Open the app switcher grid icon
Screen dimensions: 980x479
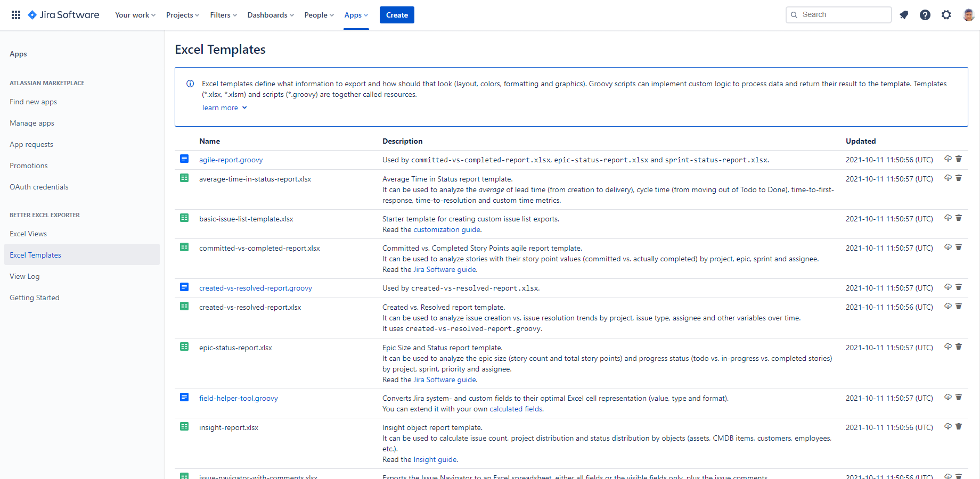[16, 15]
